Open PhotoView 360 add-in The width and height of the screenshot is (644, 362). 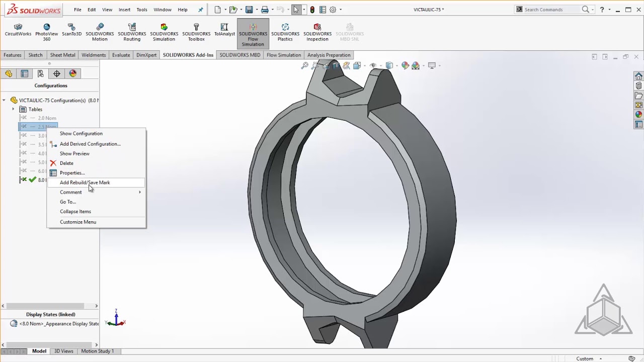(x=46, y=32)
